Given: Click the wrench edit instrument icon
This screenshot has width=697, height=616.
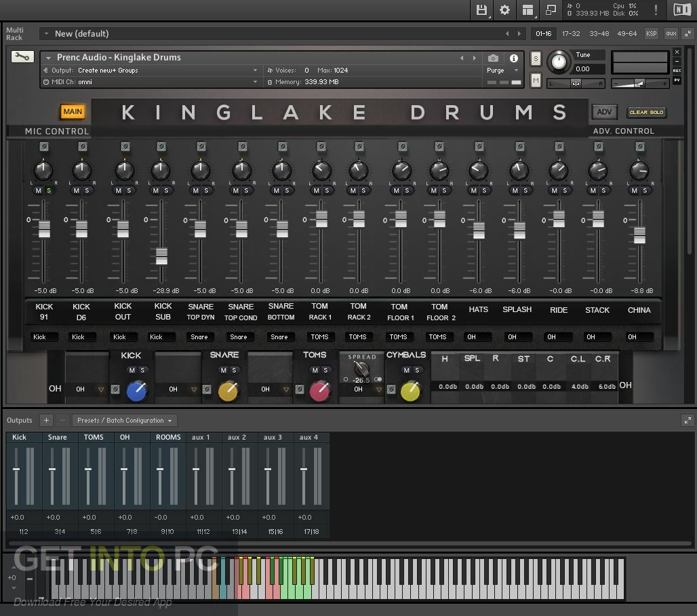Looking at the screenshot, I should coord(22,56).
